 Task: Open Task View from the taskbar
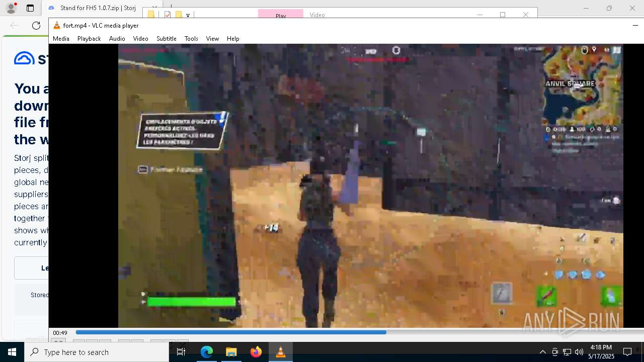point(181,352)
